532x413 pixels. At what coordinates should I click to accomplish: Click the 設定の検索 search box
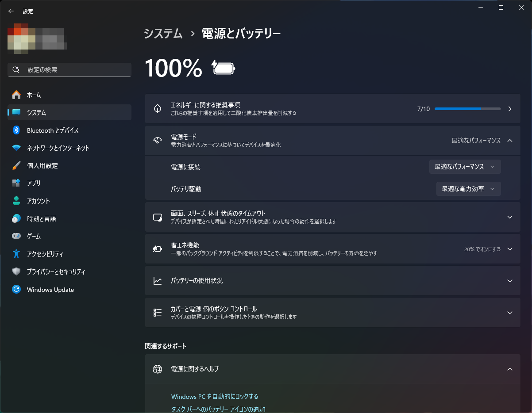[69, 69]
